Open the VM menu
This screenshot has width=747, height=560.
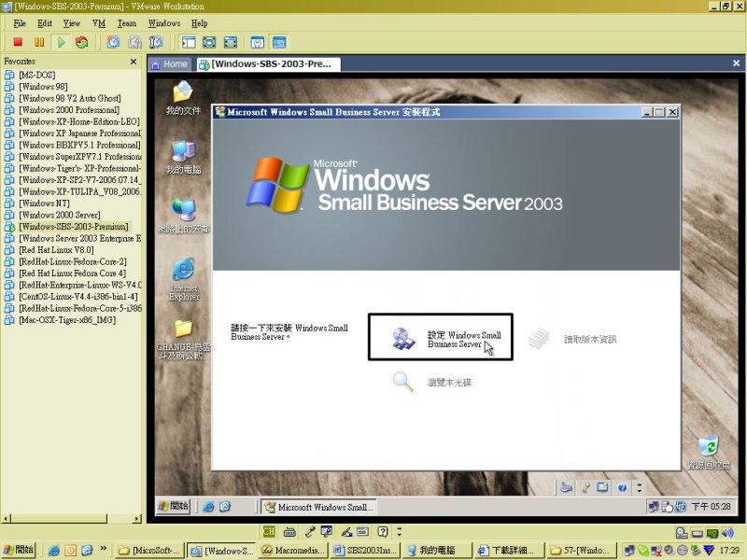click(x=99, y=23)
